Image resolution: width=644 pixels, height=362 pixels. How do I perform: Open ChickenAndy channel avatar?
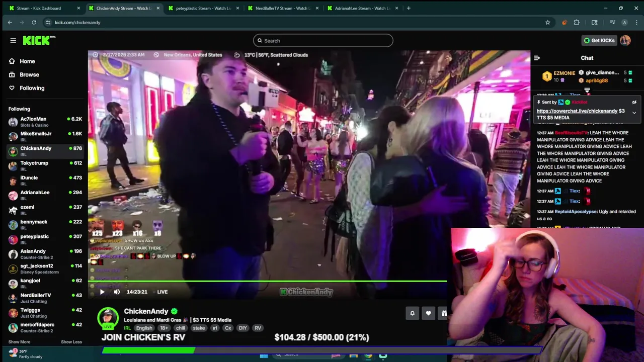point(108,318)
